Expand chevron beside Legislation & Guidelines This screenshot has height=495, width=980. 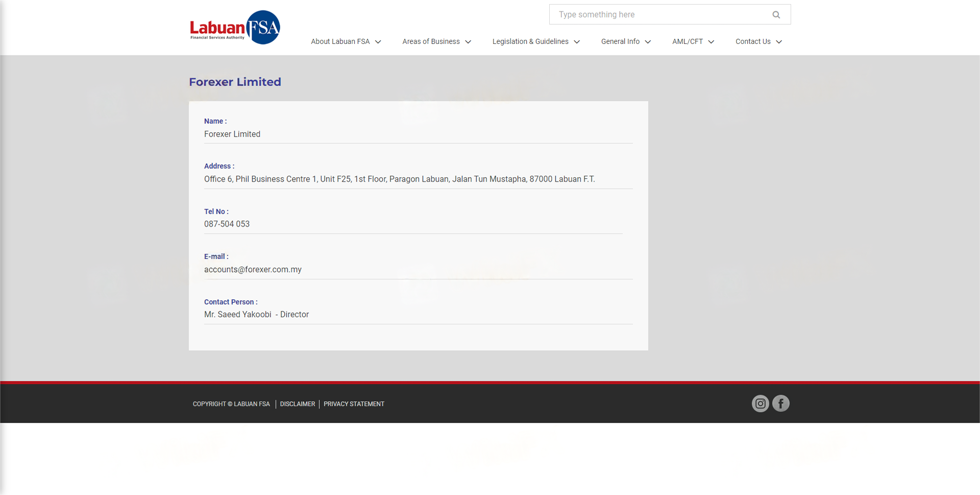pos(577,42)
